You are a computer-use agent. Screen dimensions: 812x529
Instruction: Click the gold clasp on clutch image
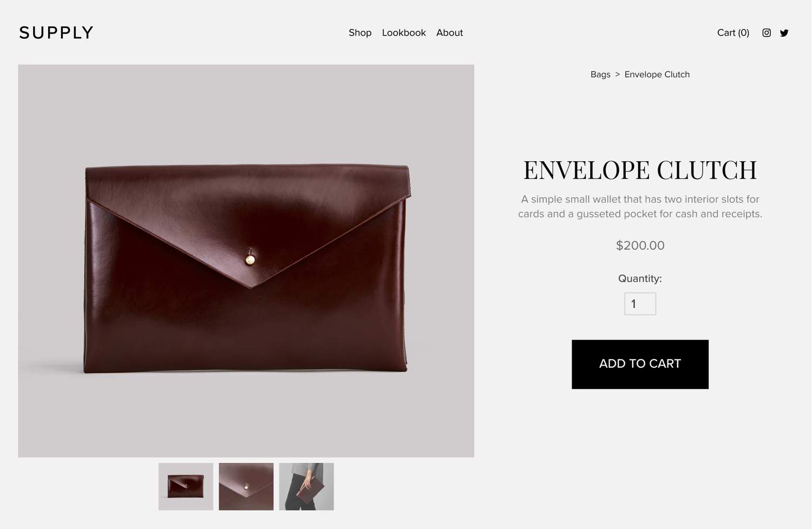[x=250, y=260]
